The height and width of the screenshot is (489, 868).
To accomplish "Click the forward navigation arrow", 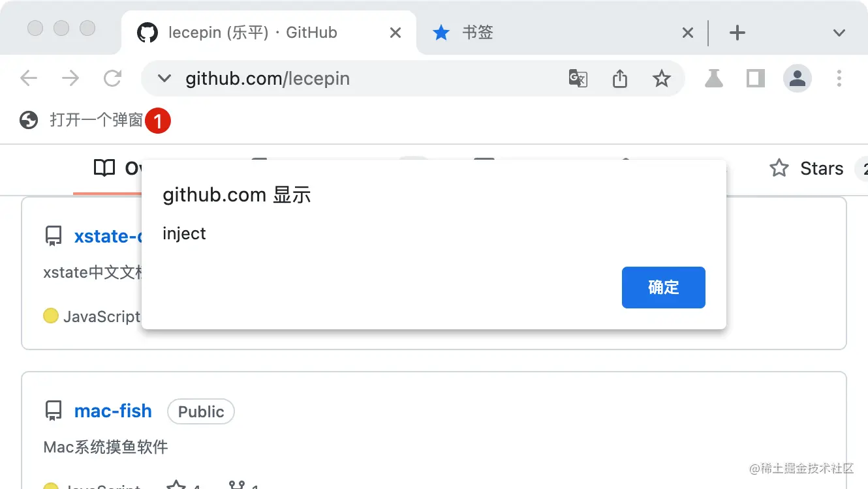I will coord(70,79).
